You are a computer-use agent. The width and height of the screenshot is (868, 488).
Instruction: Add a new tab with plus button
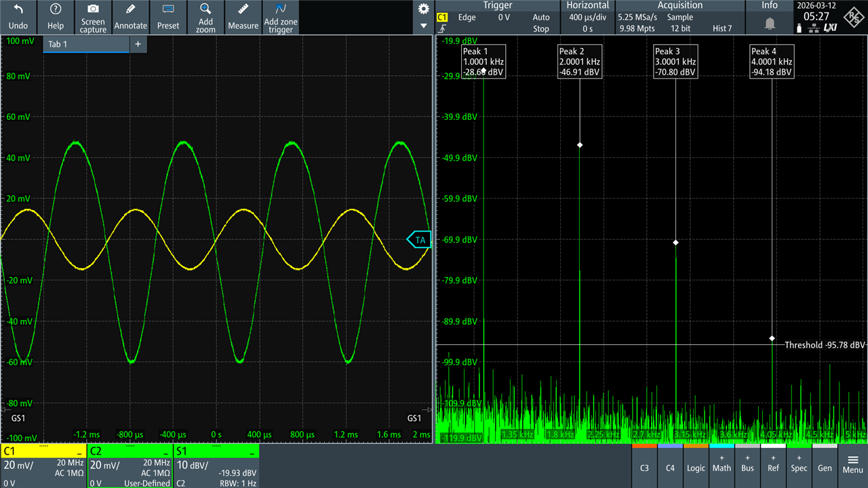[x=138, y=44]
